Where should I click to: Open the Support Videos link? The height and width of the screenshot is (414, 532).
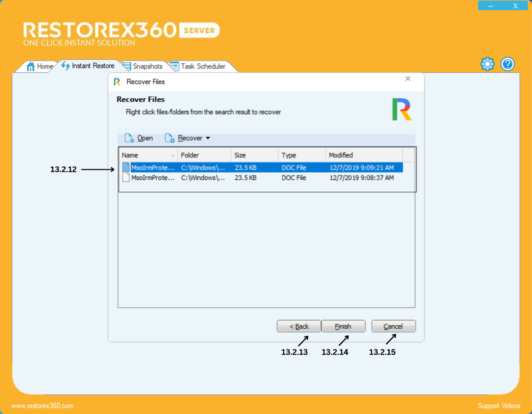tap(499, 406)
